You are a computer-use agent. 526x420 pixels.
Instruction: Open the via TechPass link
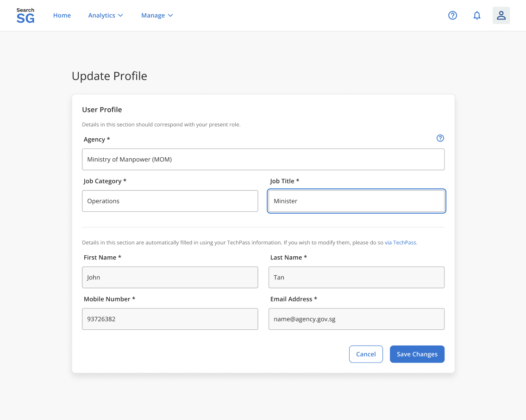(400, 242)
